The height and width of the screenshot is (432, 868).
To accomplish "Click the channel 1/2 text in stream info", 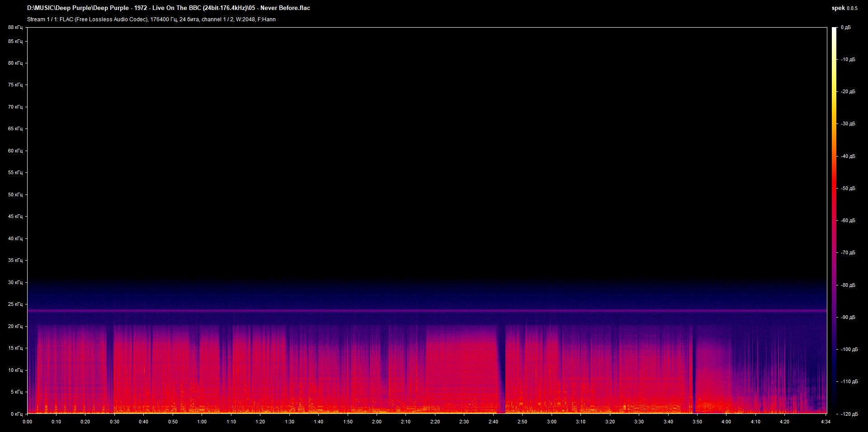I will pos(218,19).
